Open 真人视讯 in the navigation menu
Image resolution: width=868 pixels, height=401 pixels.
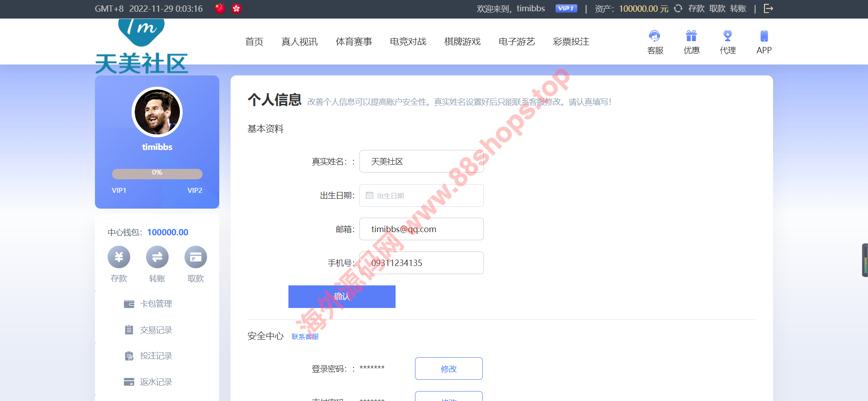click(x=299, y=42)
